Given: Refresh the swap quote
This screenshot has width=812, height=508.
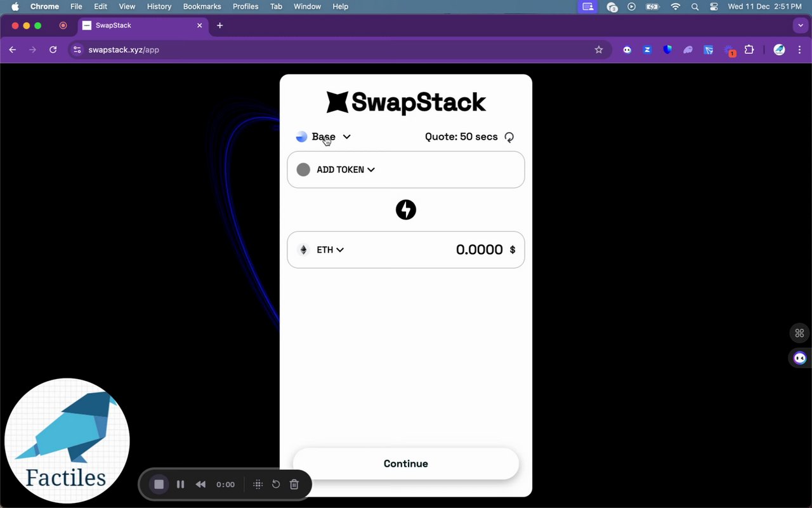Looking at the screenshot, I should pos(509,137).
